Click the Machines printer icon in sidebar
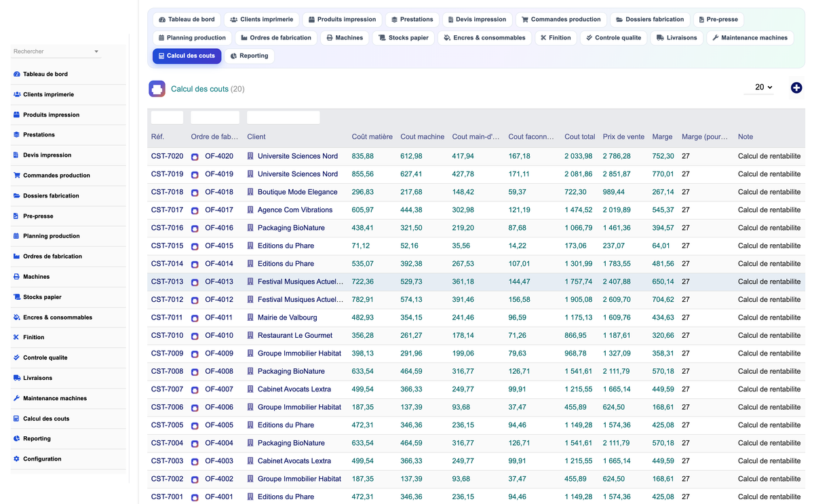The height and width of the screenshot is (504, 814). click(17, 277)
